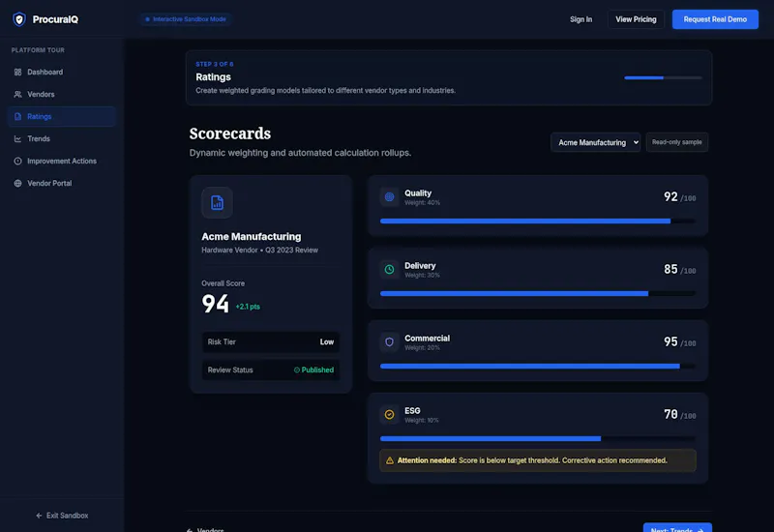
Task: Click the Weight: 40% label
Action: click(x=422, y=203)
